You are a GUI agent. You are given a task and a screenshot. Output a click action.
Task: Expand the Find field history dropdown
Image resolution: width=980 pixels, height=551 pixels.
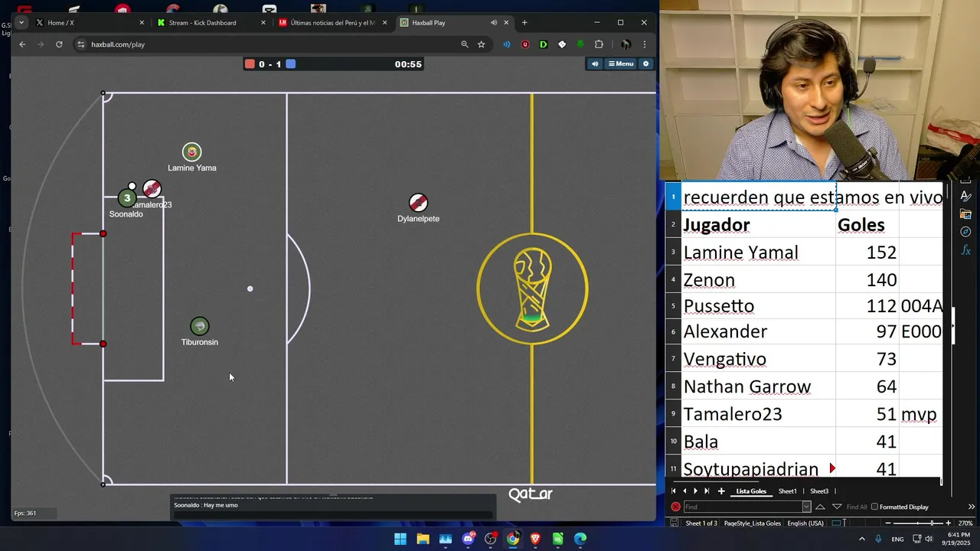coord(806,507)
